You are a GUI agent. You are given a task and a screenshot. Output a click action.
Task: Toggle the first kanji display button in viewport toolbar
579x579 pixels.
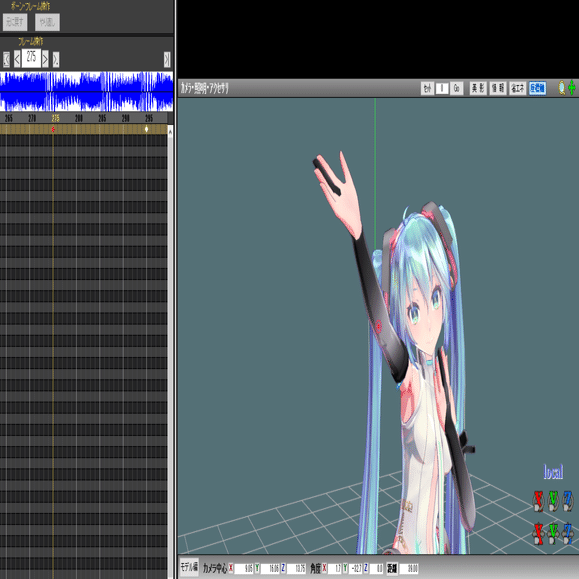pos(478,88)
